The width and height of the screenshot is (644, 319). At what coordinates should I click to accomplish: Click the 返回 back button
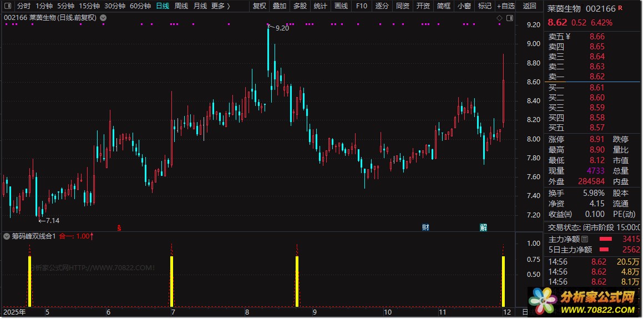click(530, 6)
